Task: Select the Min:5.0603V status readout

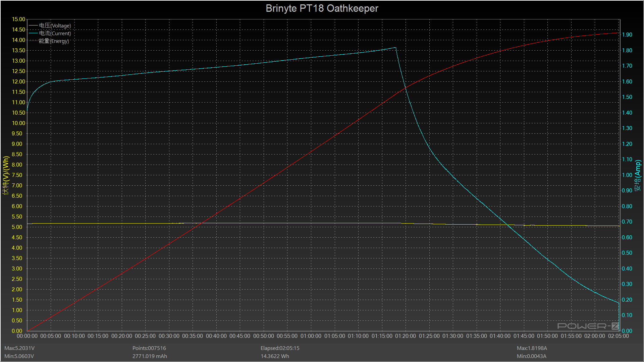Action: [x=19, y=356]
